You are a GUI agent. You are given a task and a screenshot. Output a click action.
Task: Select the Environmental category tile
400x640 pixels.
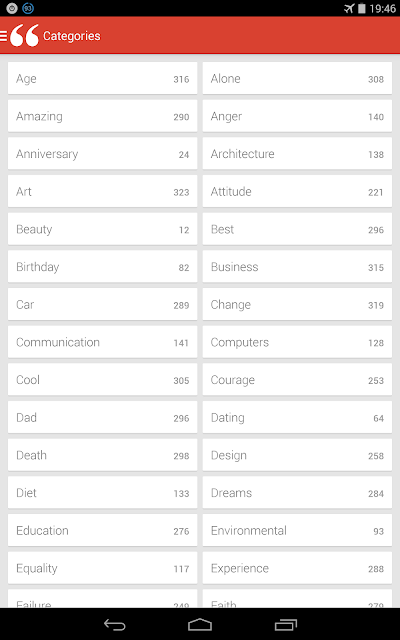point(297,530)
